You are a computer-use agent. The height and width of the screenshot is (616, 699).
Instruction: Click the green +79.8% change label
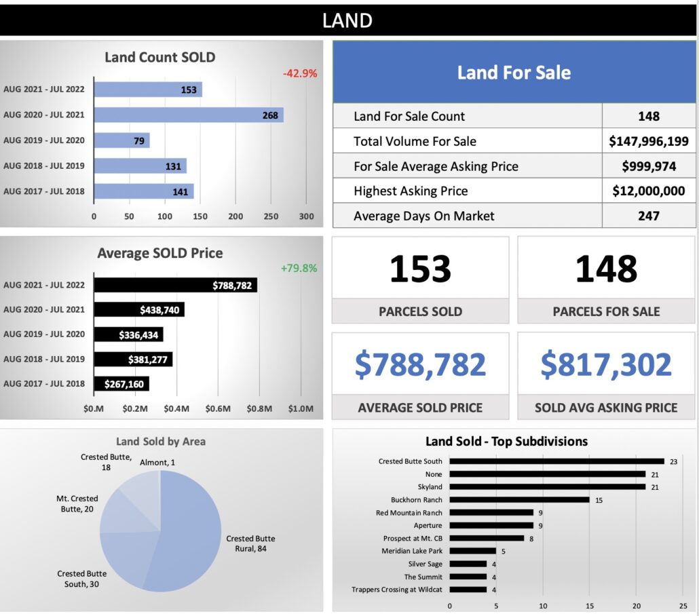point(299,268)
